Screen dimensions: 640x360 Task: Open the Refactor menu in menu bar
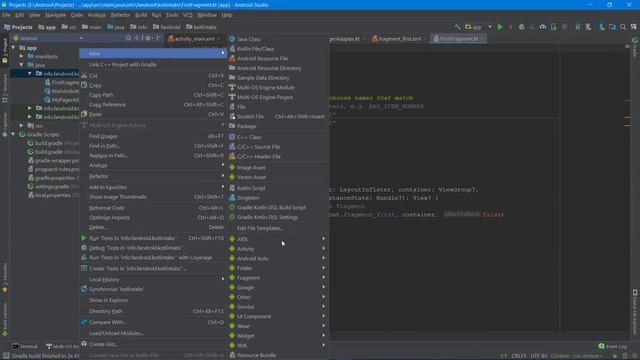pyautogui.click(x=120, y=15)
